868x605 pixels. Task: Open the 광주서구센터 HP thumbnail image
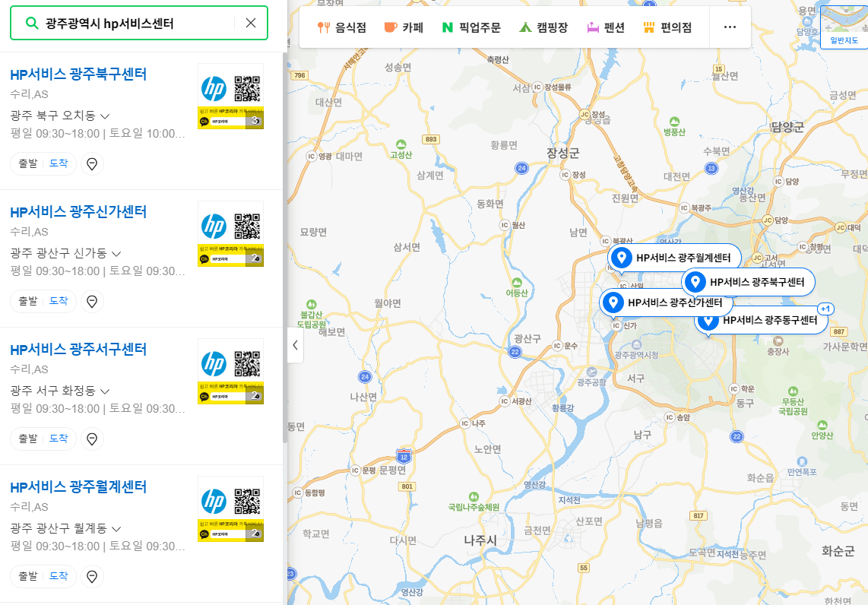coord(230,372)
